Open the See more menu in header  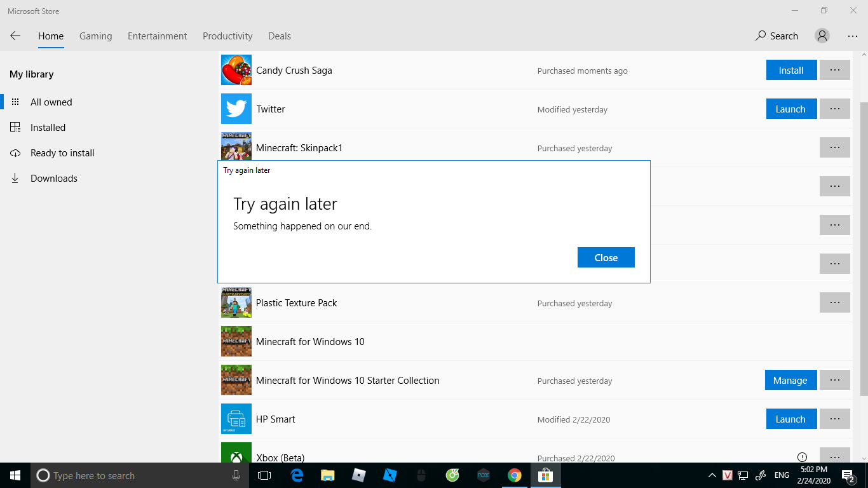853,36
